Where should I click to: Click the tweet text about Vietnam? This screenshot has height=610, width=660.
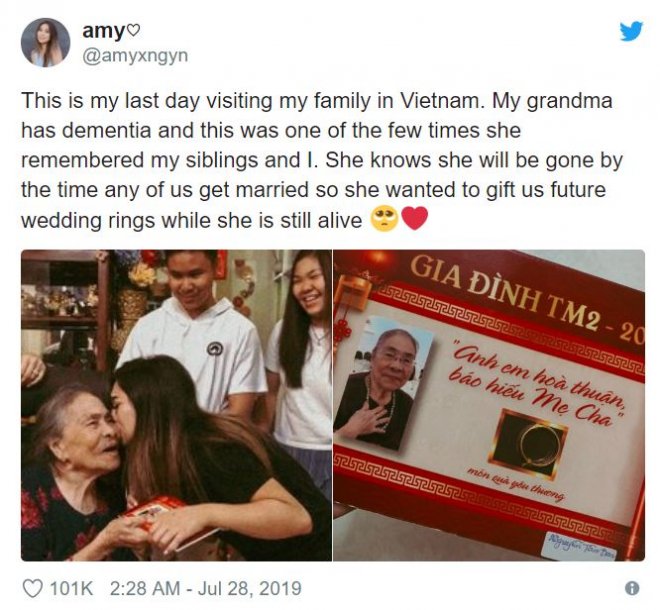click(x=321, y=160)
